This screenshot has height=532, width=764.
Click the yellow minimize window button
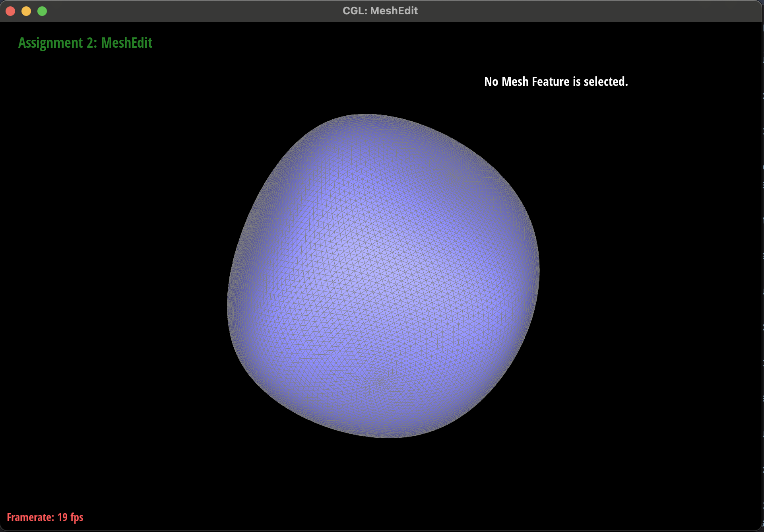[x=26, y=11]
